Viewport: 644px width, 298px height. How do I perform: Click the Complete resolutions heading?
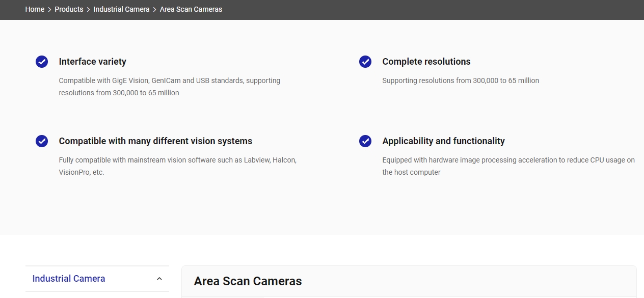pos(426,62)
